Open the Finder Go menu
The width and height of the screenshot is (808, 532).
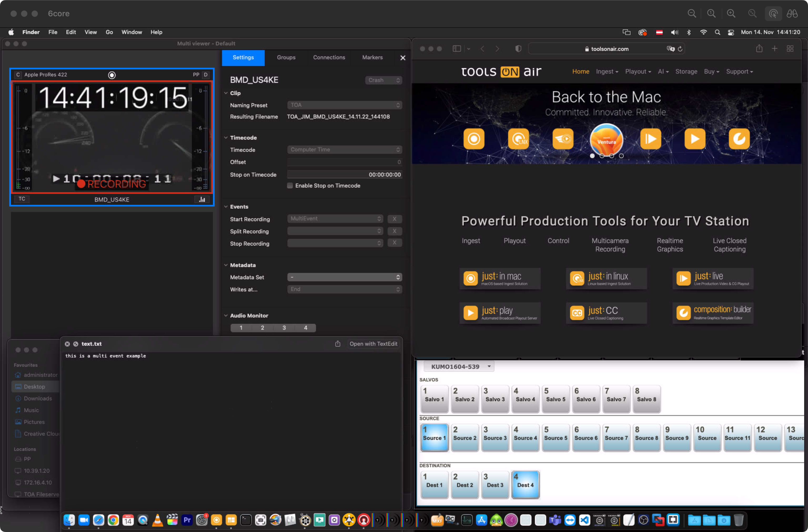[x=109, y=32]
